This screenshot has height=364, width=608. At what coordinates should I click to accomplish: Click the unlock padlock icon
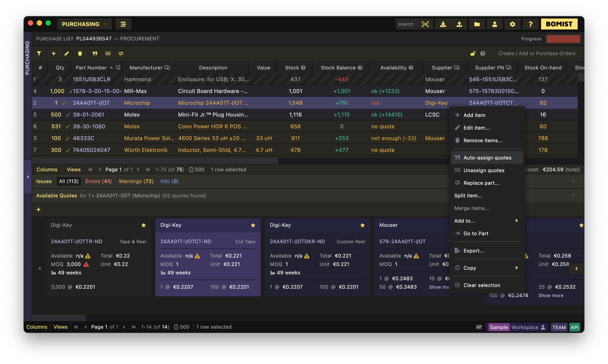click(x=473, y=53)
